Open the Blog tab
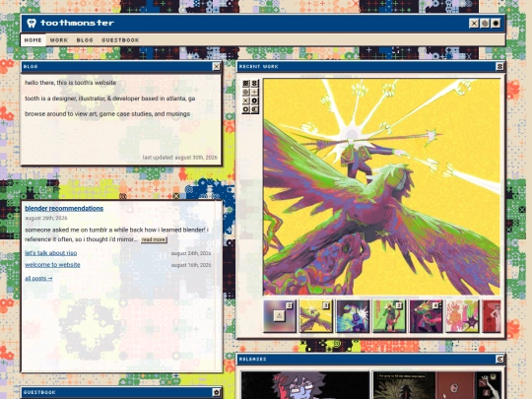 (85, 40)
